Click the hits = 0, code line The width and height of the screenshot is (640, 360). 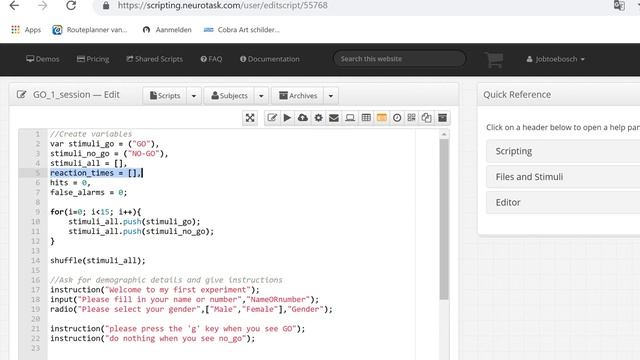click(x=70, y=182)
